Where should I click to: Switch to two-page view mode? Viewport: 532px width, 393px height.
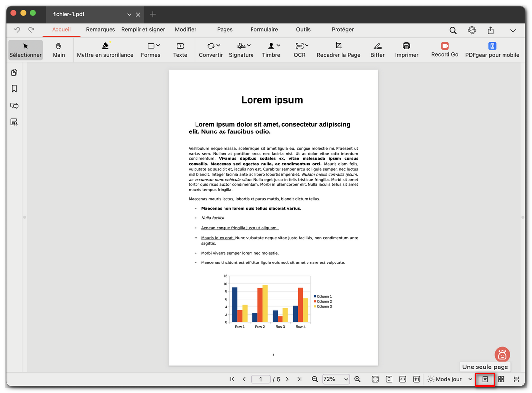point(501,379)
